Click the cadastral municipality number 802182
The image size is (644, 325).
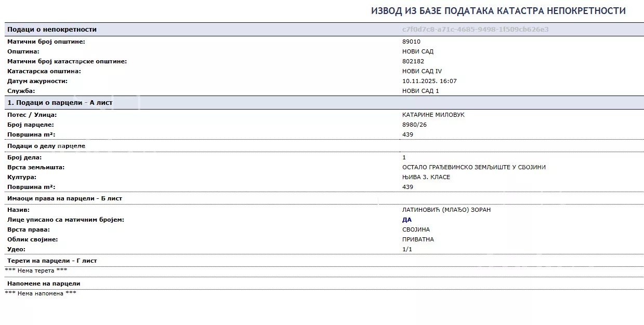coord(413,61)
